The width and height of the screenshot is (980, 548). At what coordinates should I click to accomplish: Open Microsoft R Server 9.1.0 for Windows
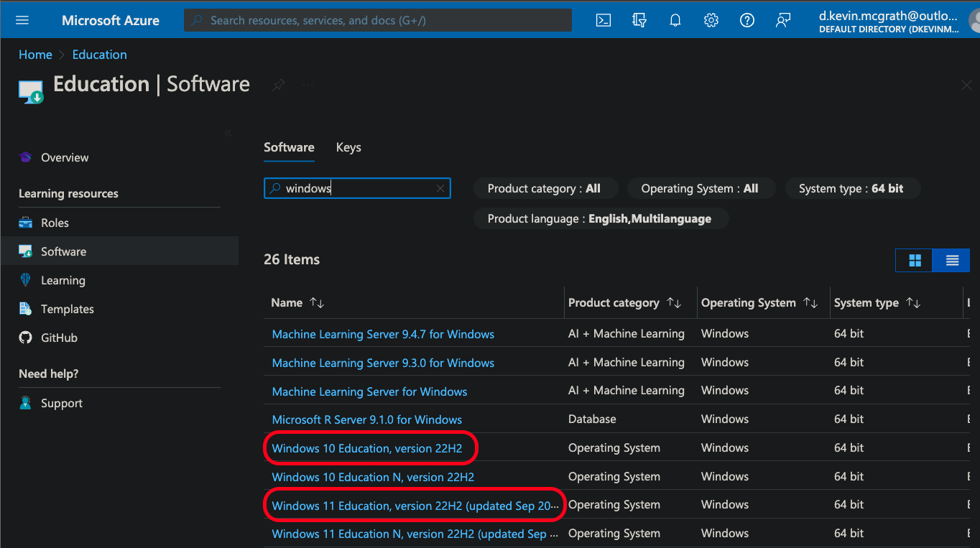pos(366,419)
